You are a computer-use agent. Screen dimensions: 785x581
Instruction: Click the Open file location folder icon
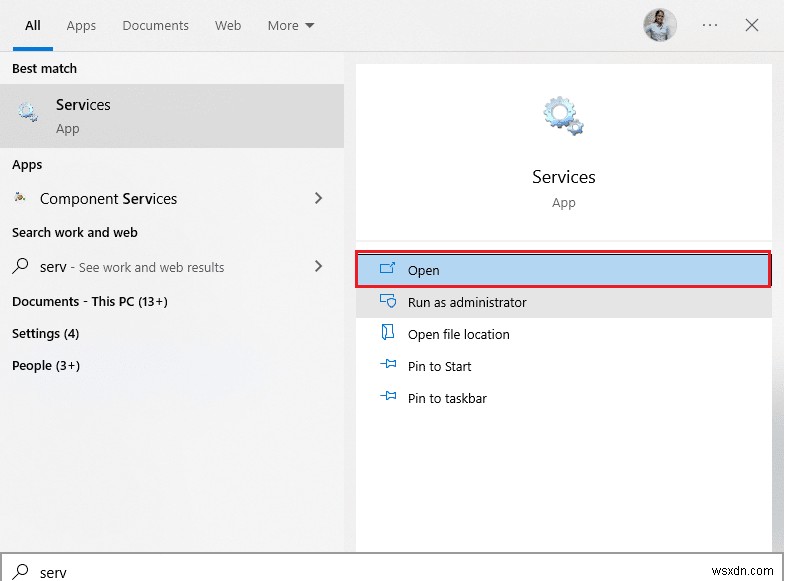click(x=388, y=334)
